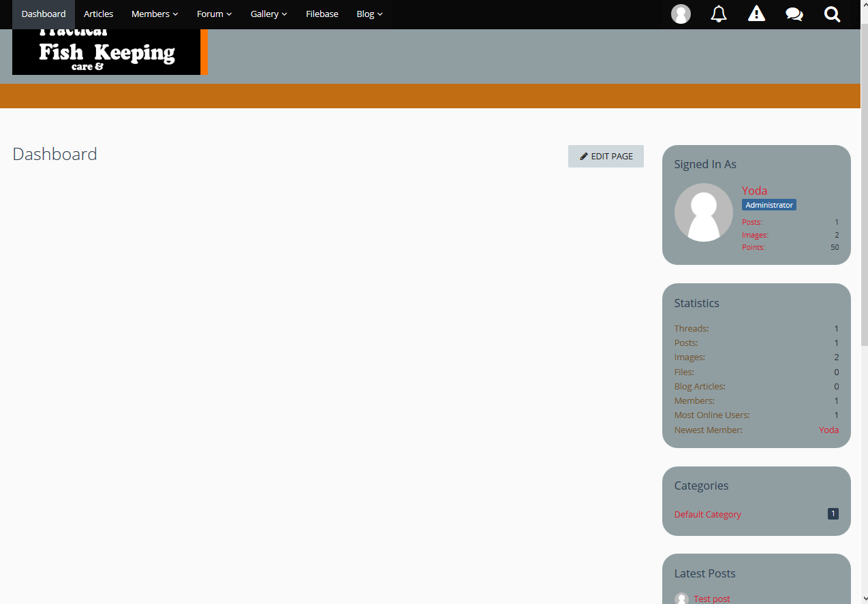Click the search magnifier icon
Screen dimensions: 868x604
click(832, 14)
